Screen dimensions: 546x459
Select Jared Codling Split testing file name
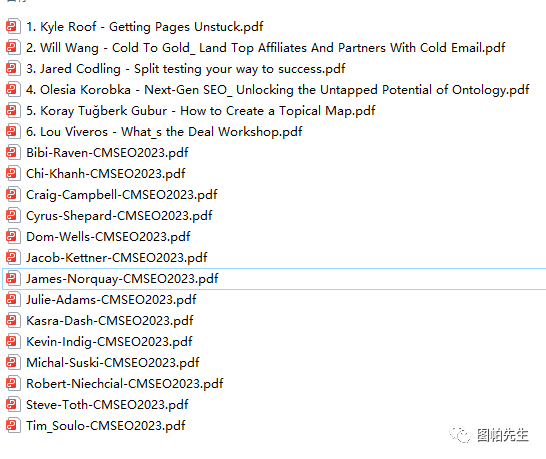tap(186, 69)
